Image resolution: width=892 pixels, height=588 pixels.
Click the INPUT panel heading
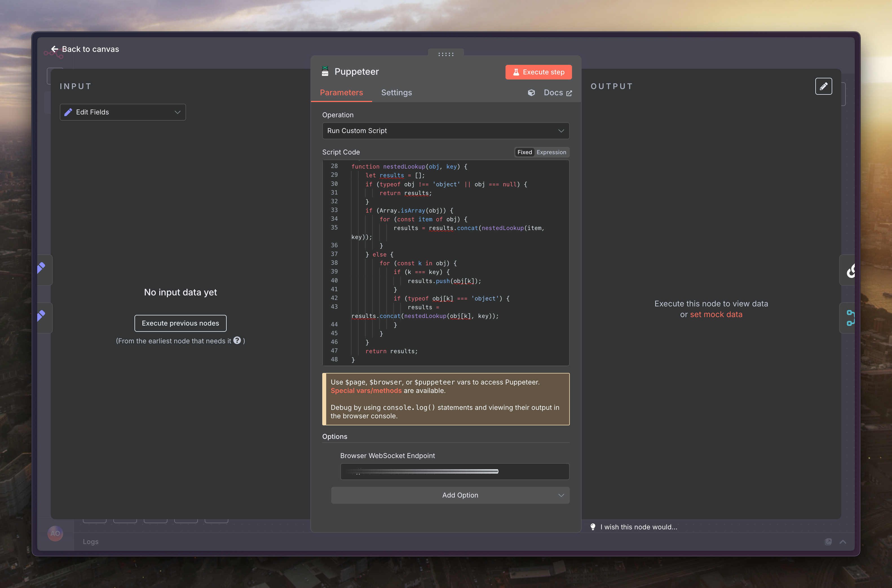75,86
